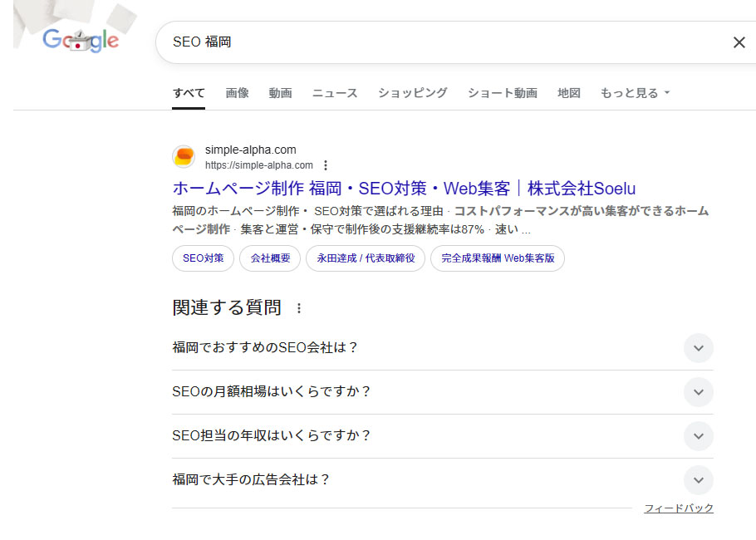Image resolution: width=756 pixels, height=540 pixels.
Task: Clear the search box with X
Action: tap(739, 42)
